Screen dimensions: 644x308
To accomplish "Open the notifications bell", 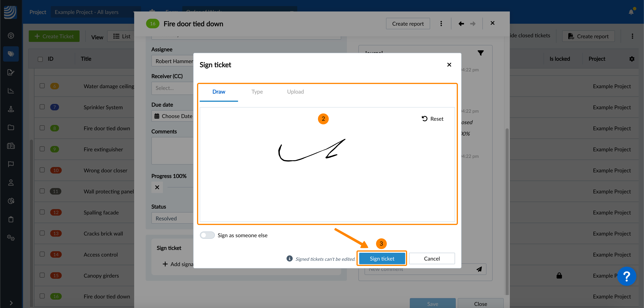I will (x=631, y=12).
